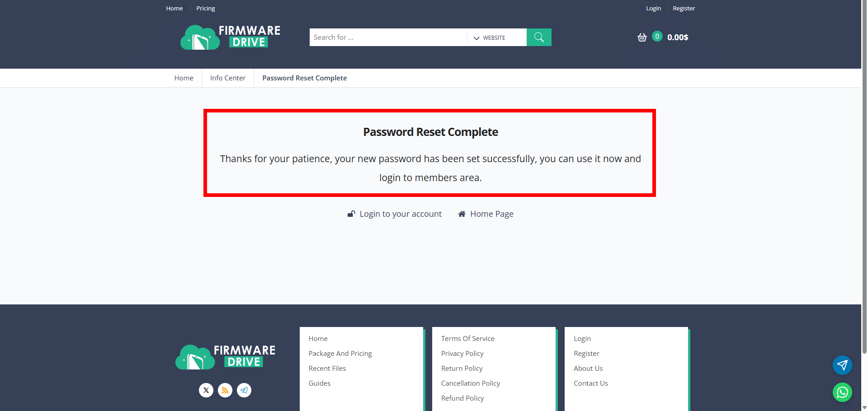Go to Home Page link
This screenshot has width=868, height=411.
(x=491, y=214)
